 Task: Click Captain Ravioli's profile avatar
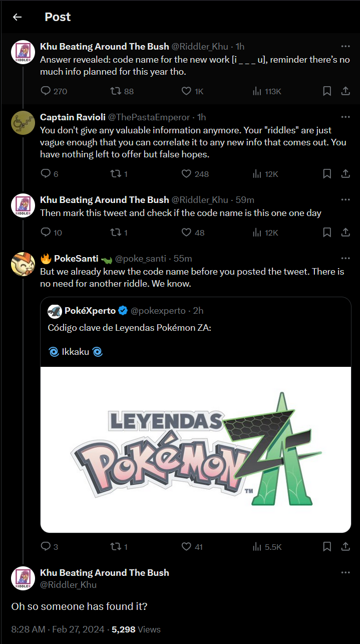click(23, 123)
